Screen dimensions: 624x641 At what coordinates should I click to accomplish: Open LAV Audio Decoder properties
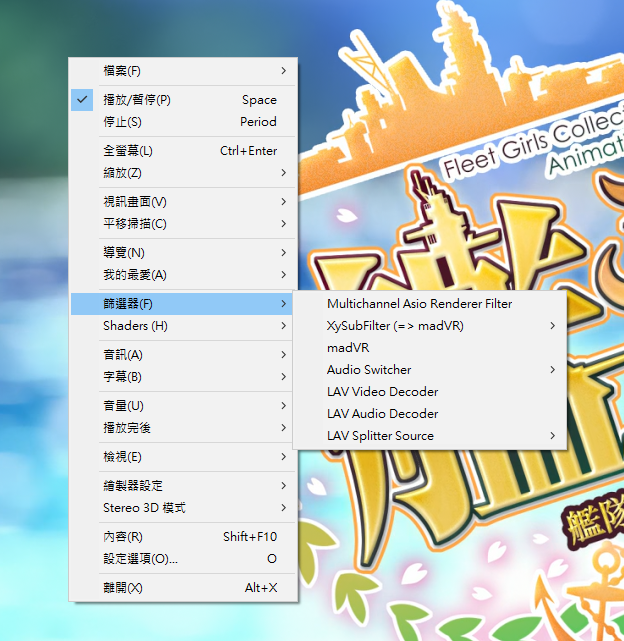coord(430,414)
